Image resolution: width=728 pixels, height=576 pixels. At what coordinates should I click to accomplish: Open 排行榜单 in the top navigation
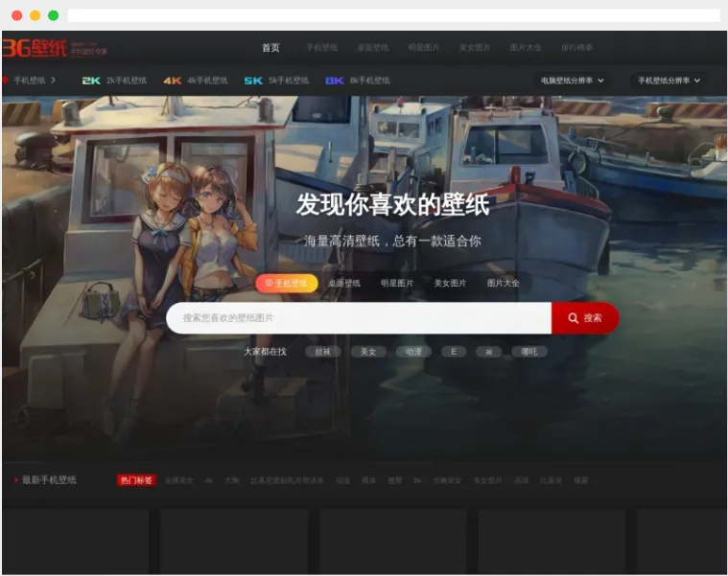coord(576,48)
